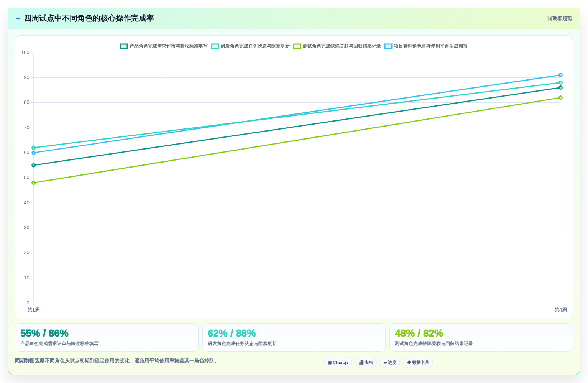The image size is (588, 383).
Task: Click the 第1周 data point at 62
Action: click(x=34, y=148)
